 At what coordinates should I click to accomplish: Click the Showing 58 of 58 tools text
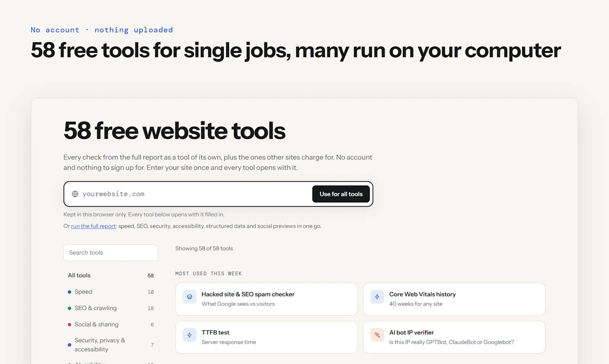point(204,248)
